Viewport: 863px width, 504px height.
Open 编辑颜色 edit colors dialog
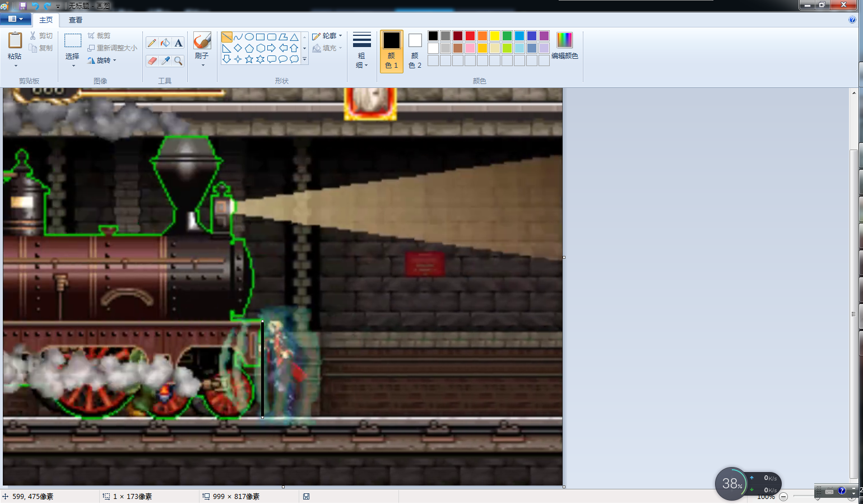click(565, 46)
